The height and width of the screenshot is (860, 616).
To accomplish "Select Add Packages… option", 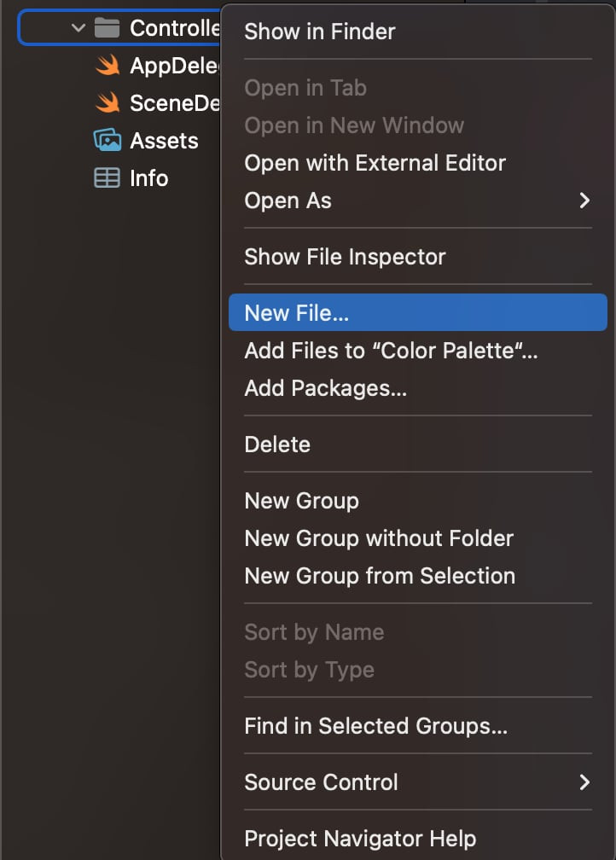I will click(325, 388).
